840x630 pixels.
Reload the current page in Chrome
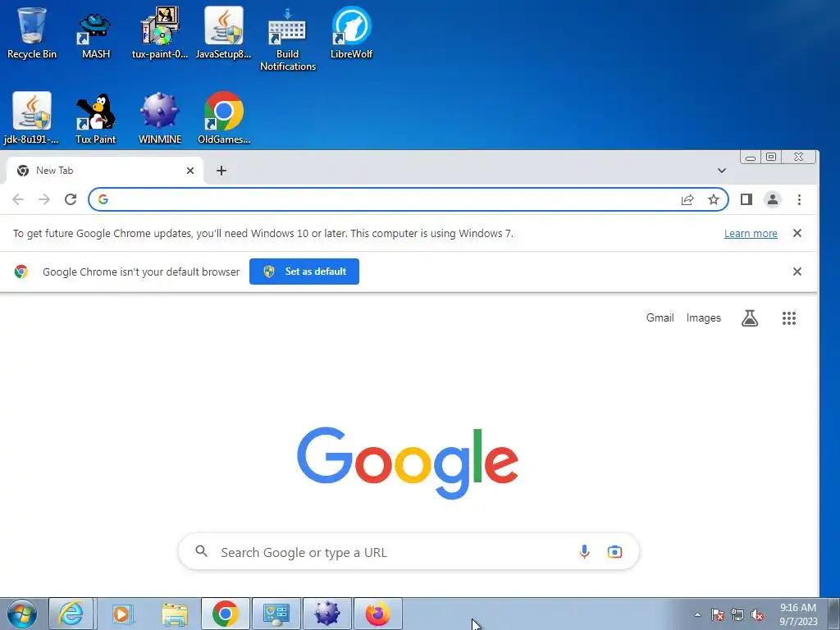(71, 200)
